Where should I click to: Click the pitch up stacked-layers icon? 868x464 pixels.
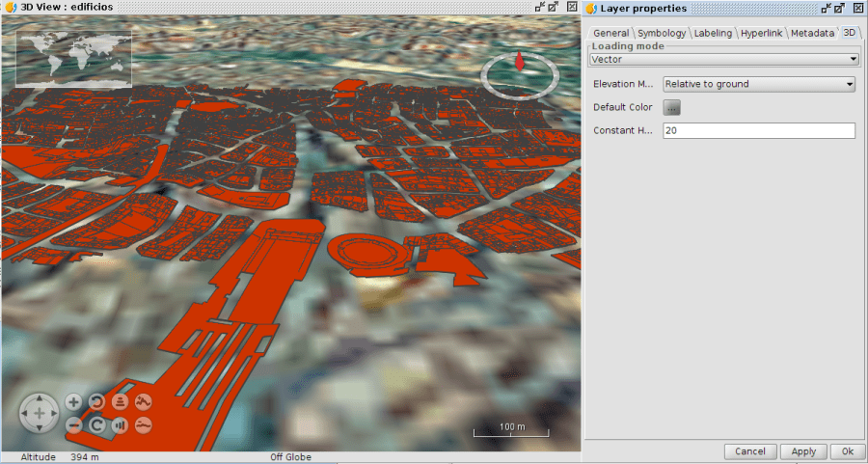[121, 402]
